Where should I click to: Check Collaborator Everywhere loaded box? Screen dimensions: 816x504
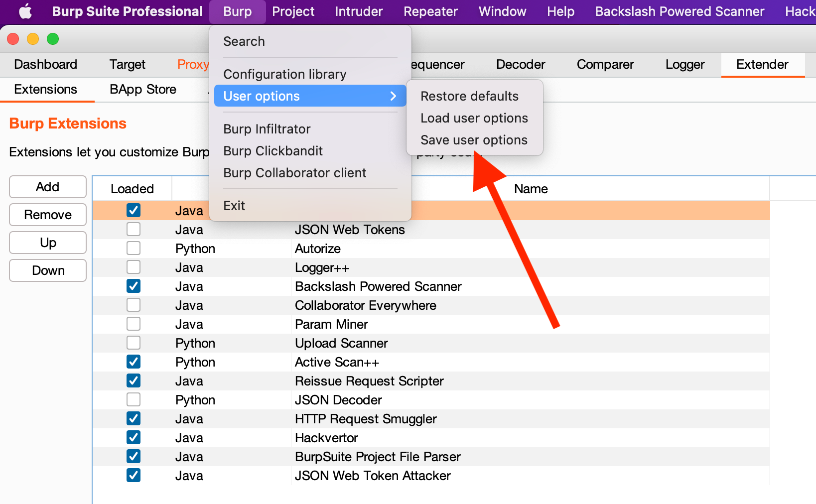pos(134,305)
